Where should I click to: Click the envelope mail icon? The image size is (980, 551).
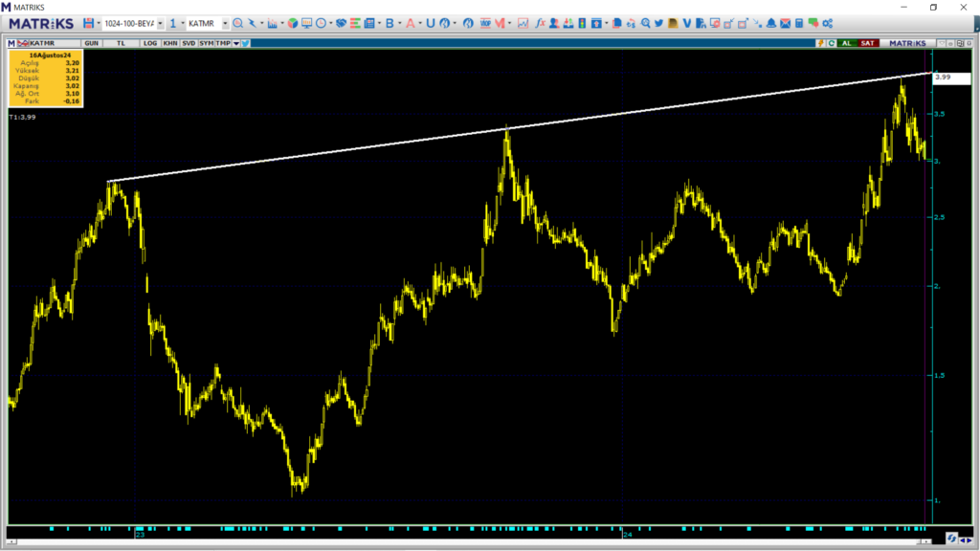pyautogui.click(x=786, y=23)
